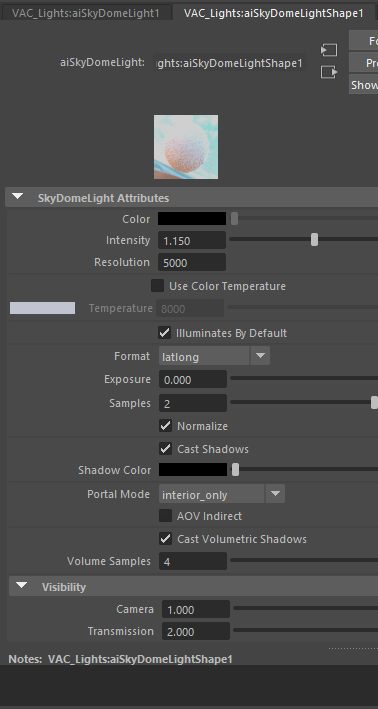Switch to the VAC_Lights:aiSkyDomeLight1 tab

click(86, 13)
